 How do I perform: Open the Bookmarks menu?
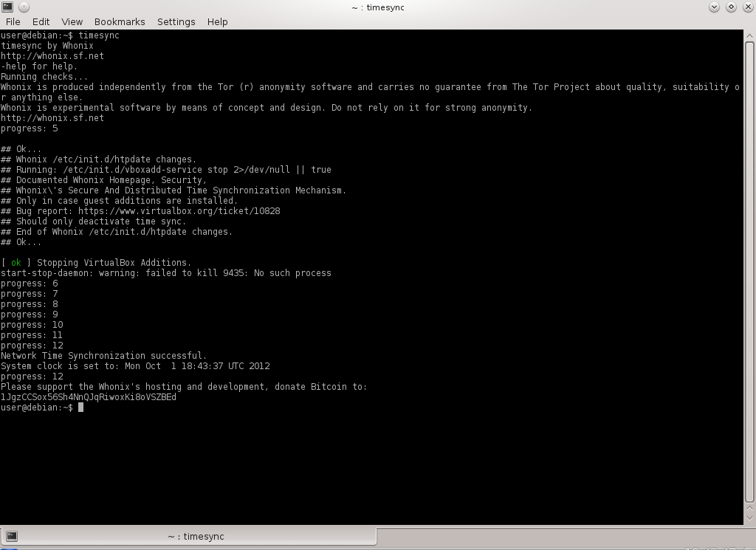tap(120, 21)
